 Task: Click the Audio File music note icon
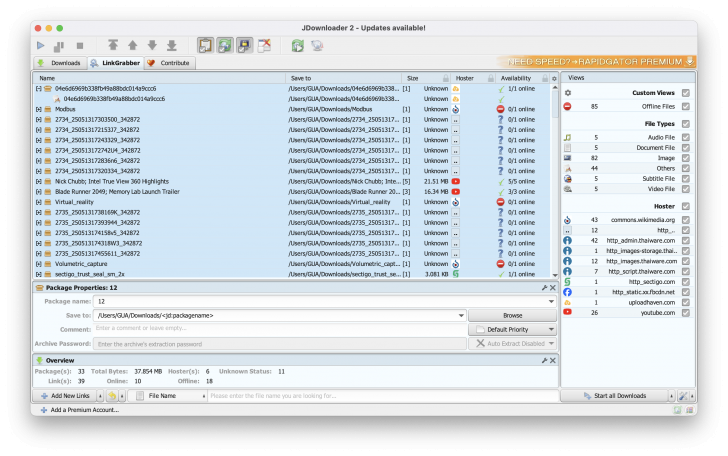[x=567, y=137]
